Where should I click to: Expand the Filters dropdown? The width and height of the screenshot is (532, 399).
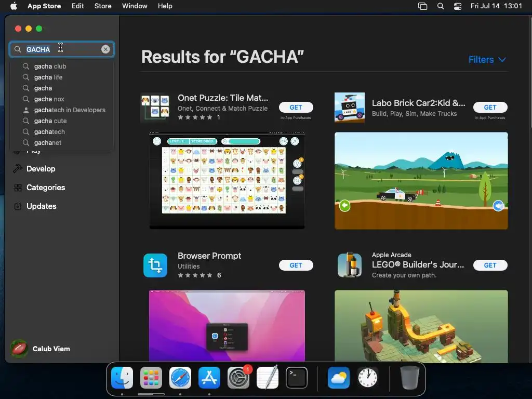(x=487, y=60)
